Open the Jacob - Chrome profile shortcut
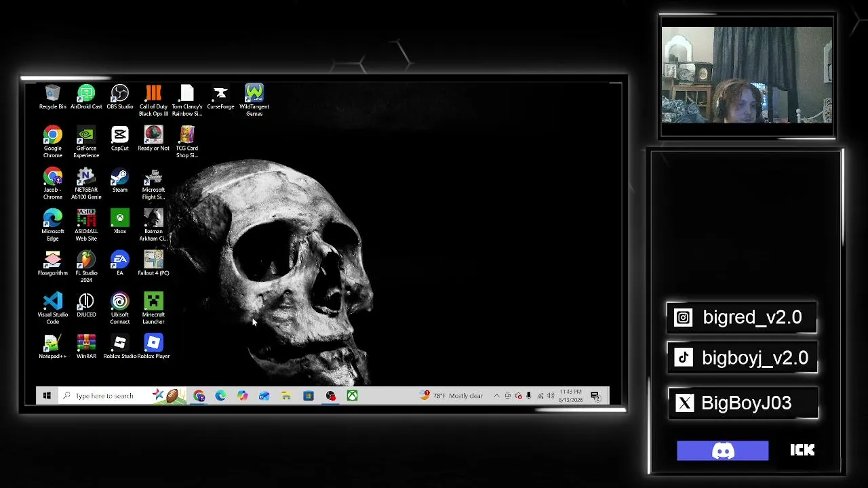 [53, 183]
